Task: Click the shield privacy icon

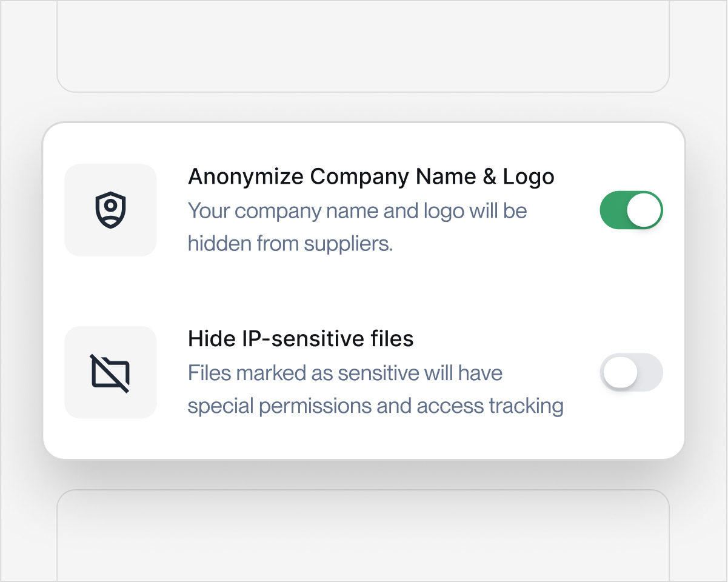Action: click(x=110, y=210)
